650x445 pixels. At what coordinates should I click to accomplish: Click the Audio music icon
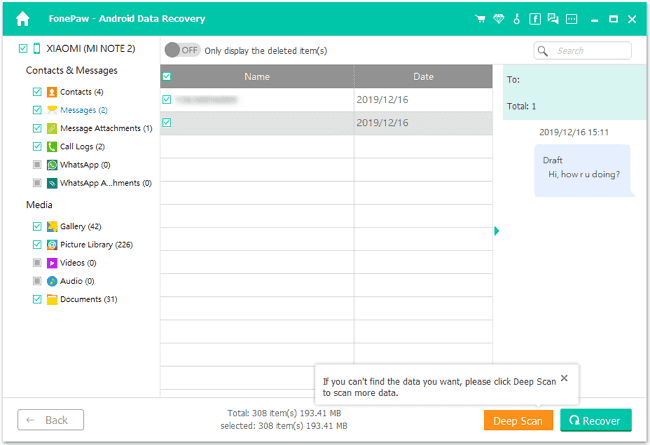pos(52,281)
